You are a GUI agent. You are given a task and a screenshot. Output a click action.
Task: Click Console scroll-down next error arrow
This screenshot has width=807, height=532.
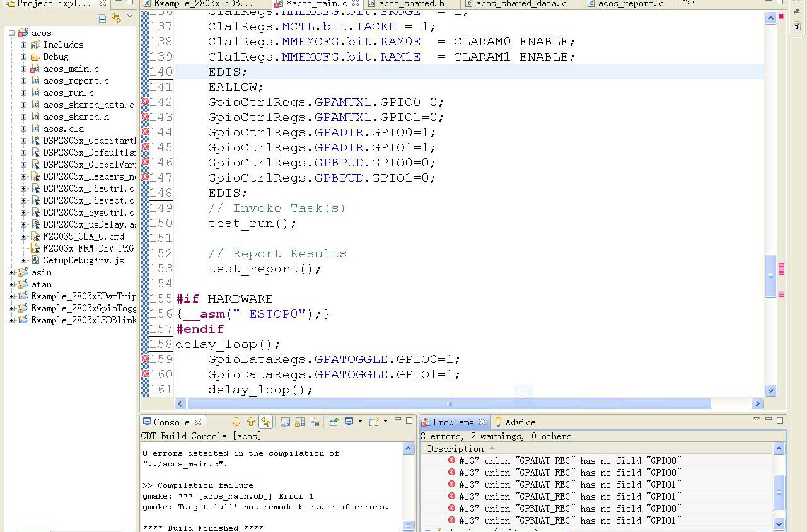pyautogui.click(x=236, y=422)
